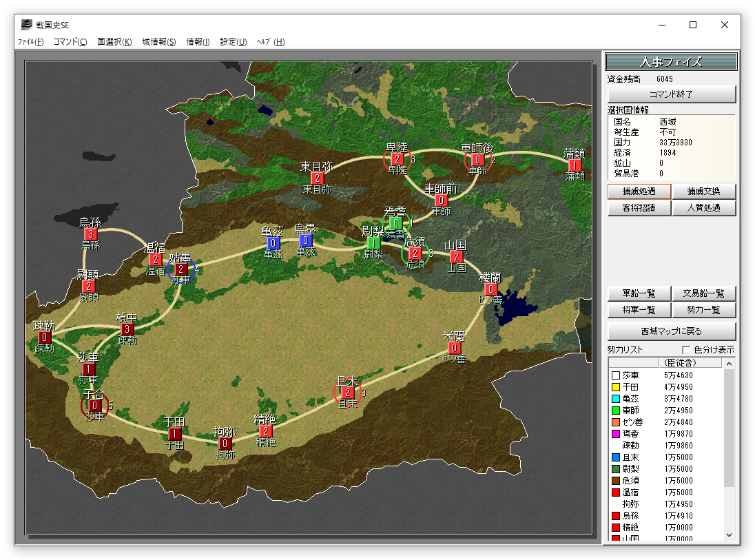
Task: Click the cyan swatch beside 亀茲 in faction list
Action: (615, 399)
